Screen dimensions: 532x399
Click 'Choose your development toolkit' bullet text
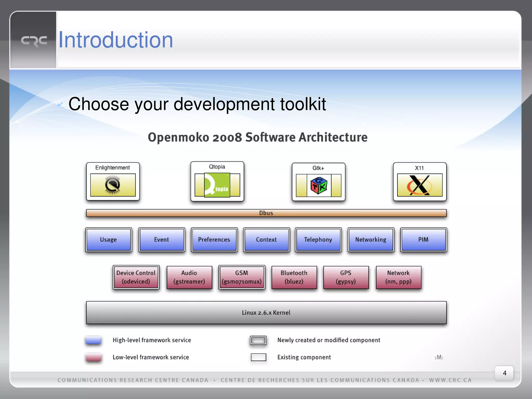(197, 104)
